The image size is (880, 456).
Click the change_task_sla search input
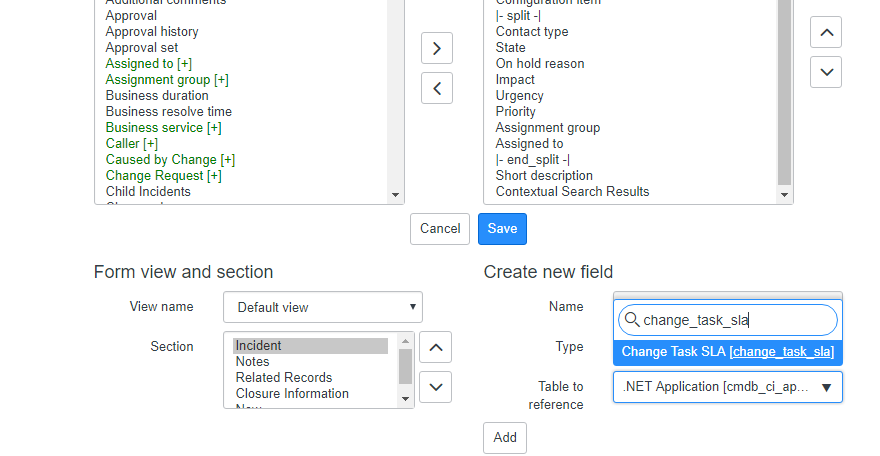[x=728, y=320]
